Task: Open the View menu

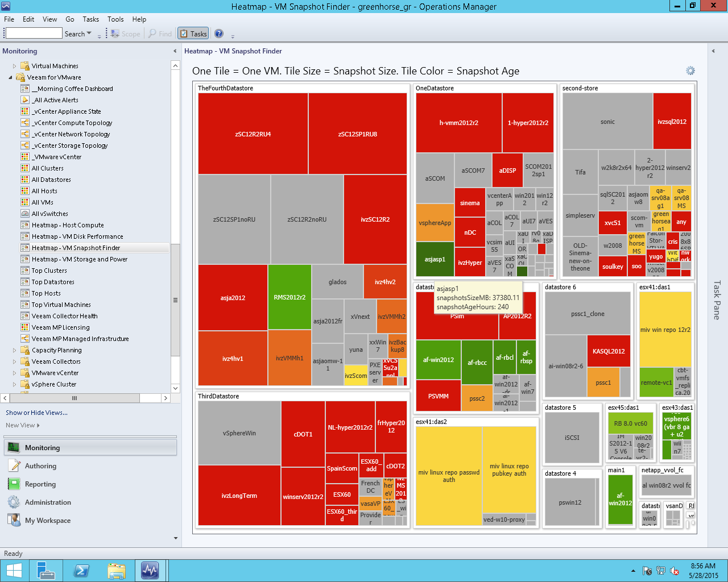Action: (49, 19)
